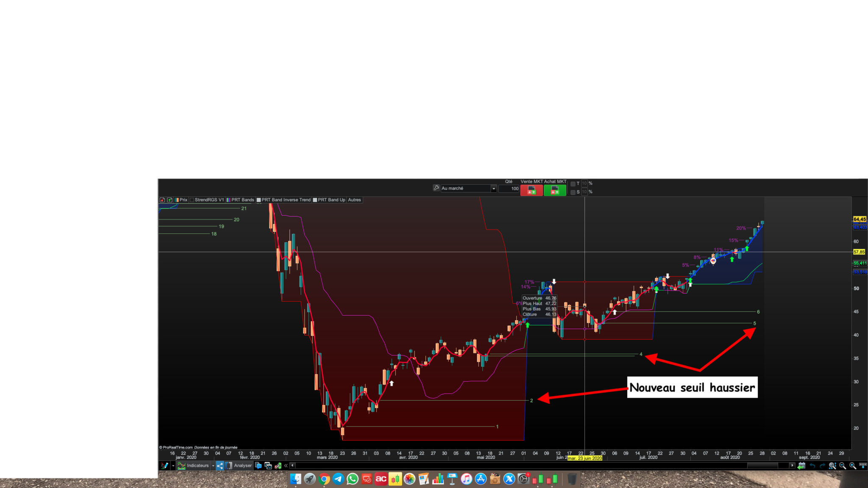Open order settings wrench icon
The image size is (868, 488).
coord(436,188)
